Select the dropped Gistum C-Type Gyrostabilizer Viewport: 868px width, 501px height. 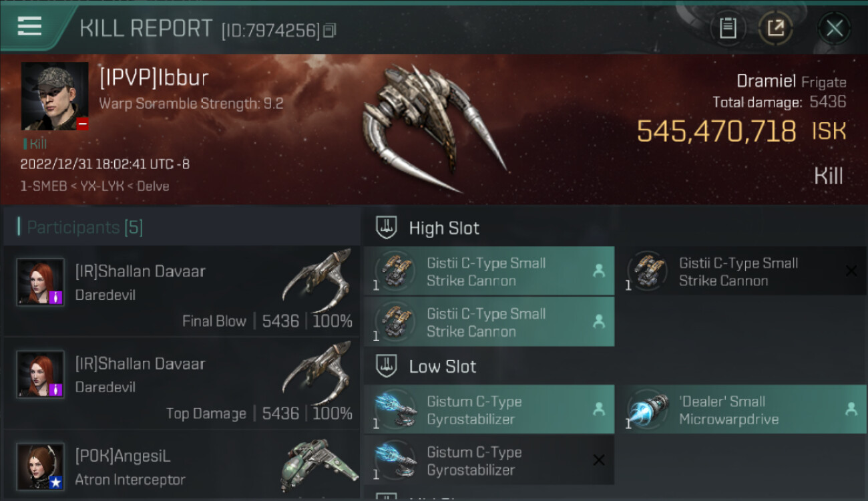click(x=489, y=409)
